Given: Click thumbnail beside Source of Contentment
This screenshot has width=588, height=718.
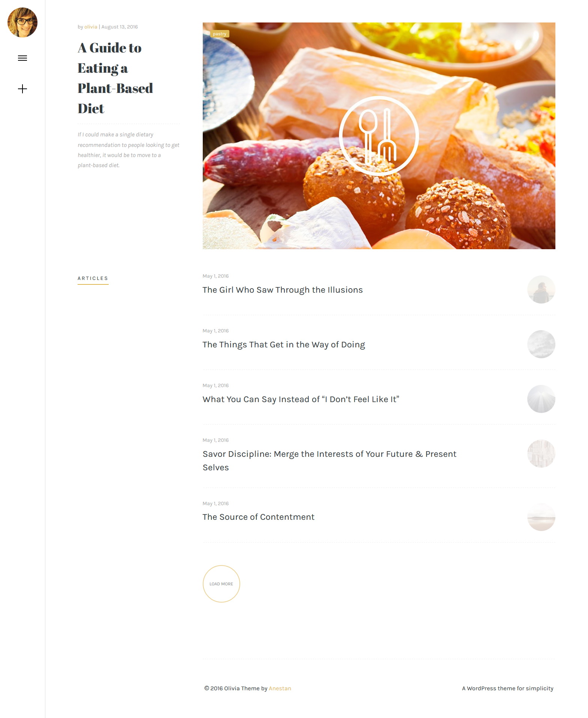Looking at the screenshot, I should (541, 517).
